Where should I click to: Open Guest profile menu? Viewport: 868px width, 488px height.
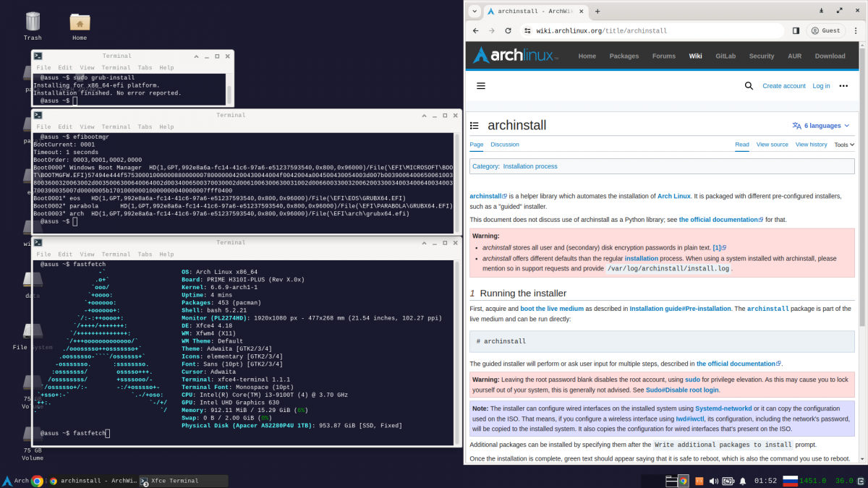(x=825, y=31)
